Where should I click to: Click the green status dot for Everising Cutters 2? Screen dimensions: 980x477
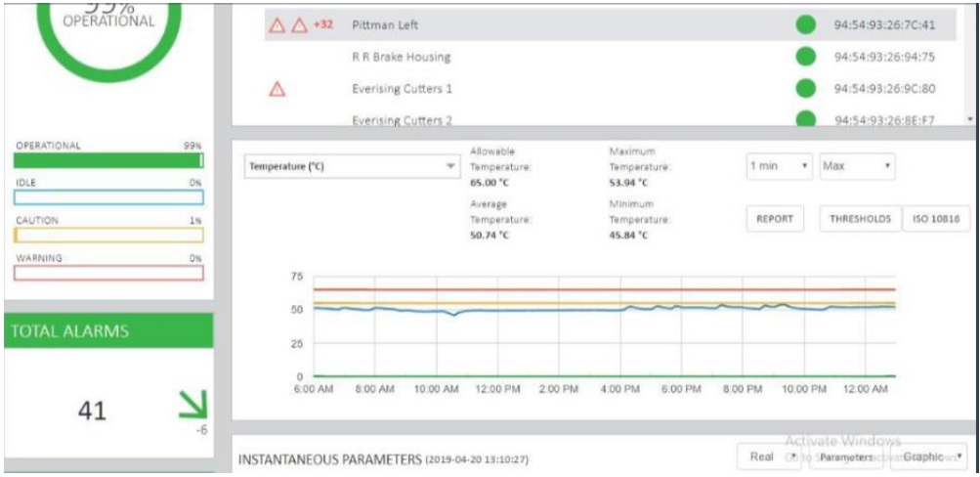(805, 119)
